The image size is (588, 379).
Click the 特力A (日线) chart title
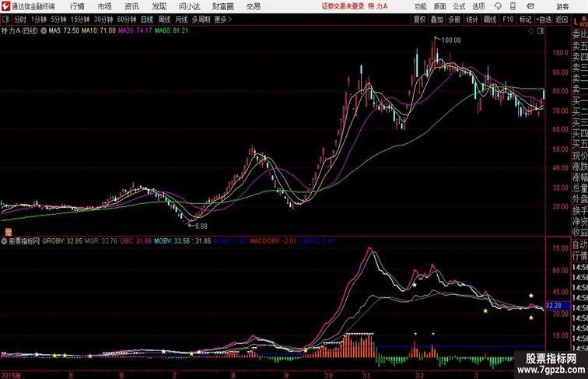point(19,31)
